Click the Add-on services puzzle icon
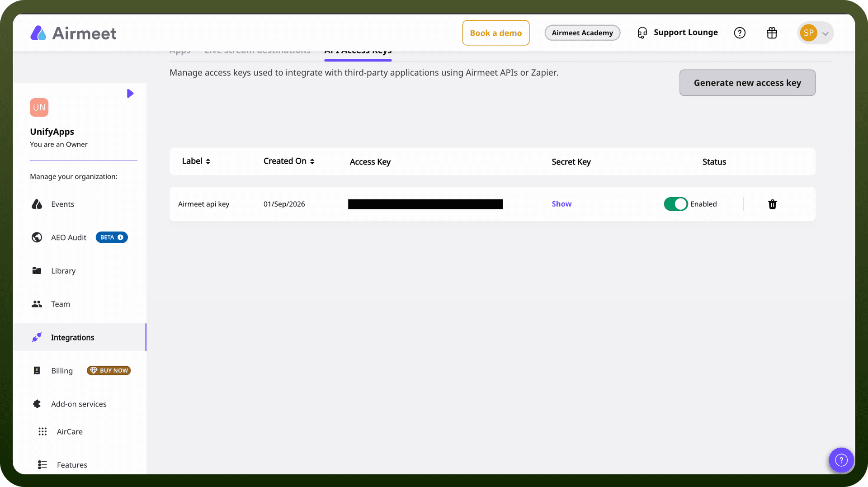Image resolution: width=868 pixels, height=487 pixels. (x=37, y=404)
